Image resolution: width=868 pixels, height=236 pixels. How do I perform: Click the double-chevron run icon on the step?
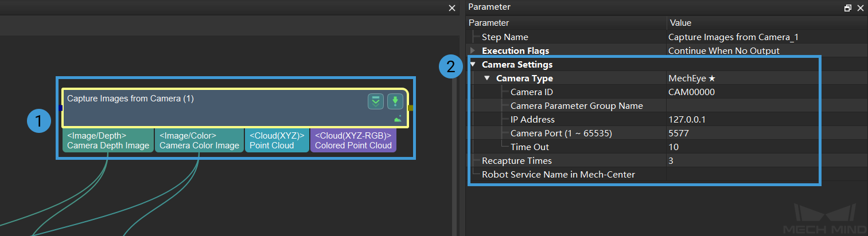tap(376, 102)
